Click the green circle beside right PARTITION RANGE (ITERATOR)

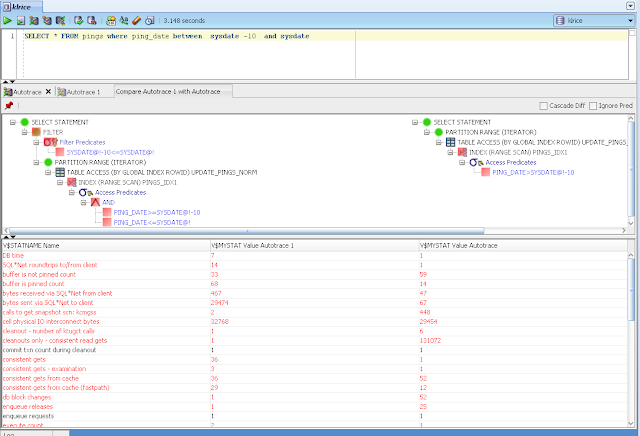(439, 132)
